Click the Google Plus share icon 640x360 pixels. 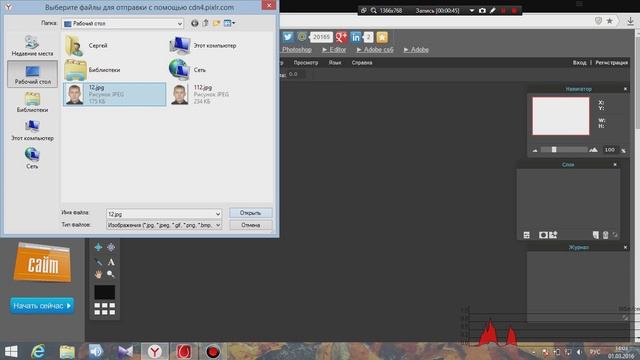[x=341, y=37]
